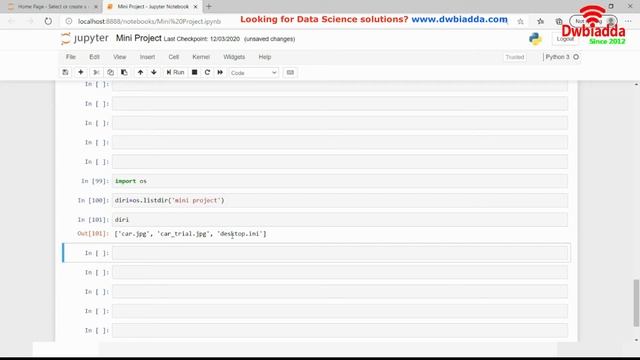
Task: Open the View menu
Action: point(120,57)
